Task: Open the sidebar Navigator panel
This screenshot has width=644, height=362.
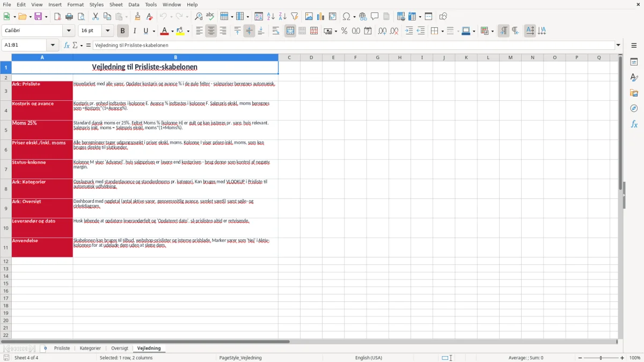Action: [x=634, y=109]
